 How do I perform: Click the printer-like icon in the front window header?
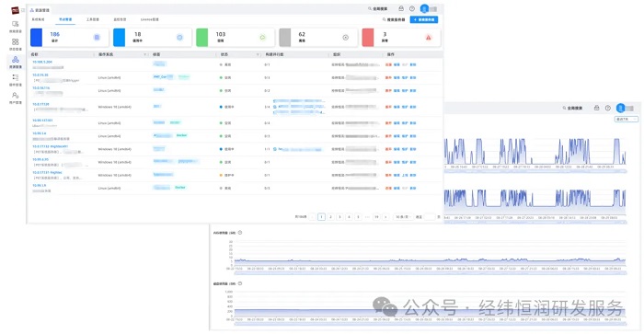pyautogui.click(x=401, y=8)
